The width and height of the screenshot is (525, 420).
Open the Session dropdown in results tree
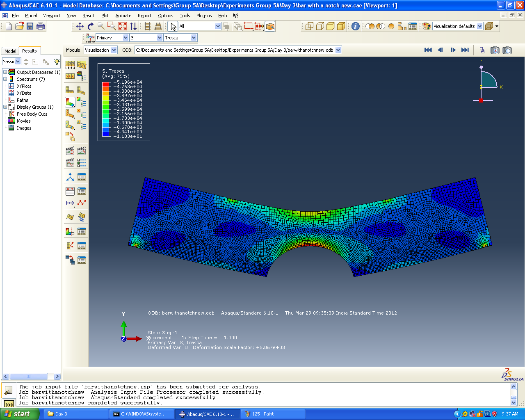[x=18, y=62]
